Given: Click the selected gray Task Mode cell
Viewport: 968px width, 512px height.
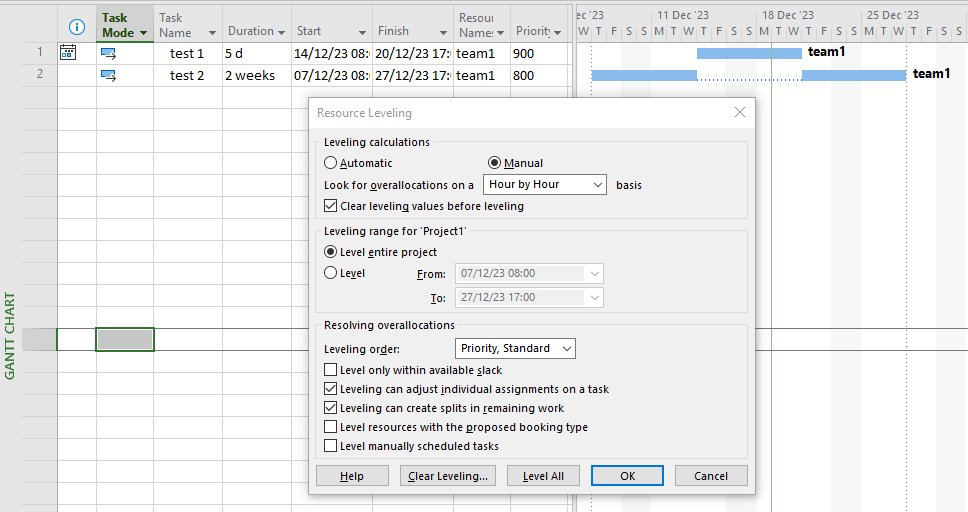Looking at the screenshot, I should 125,339.
